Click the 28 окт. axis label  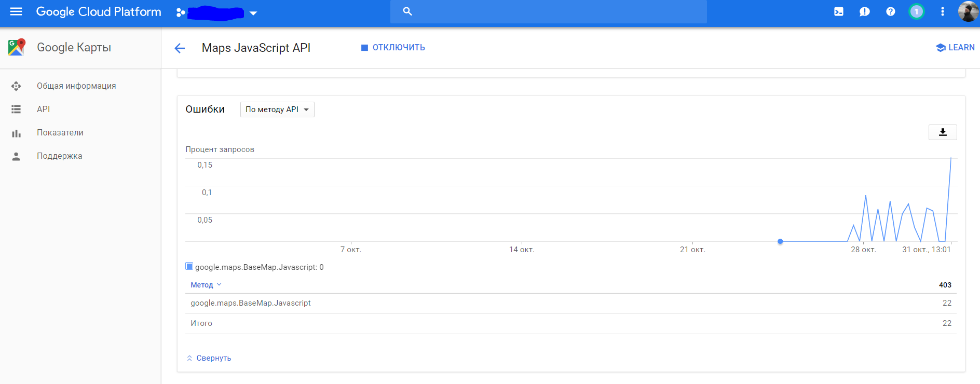863,250
